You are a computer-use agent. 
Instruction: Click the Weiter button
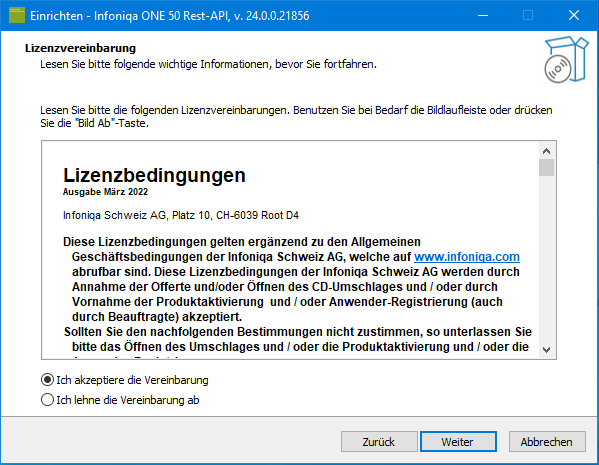(x=458, y=442)
